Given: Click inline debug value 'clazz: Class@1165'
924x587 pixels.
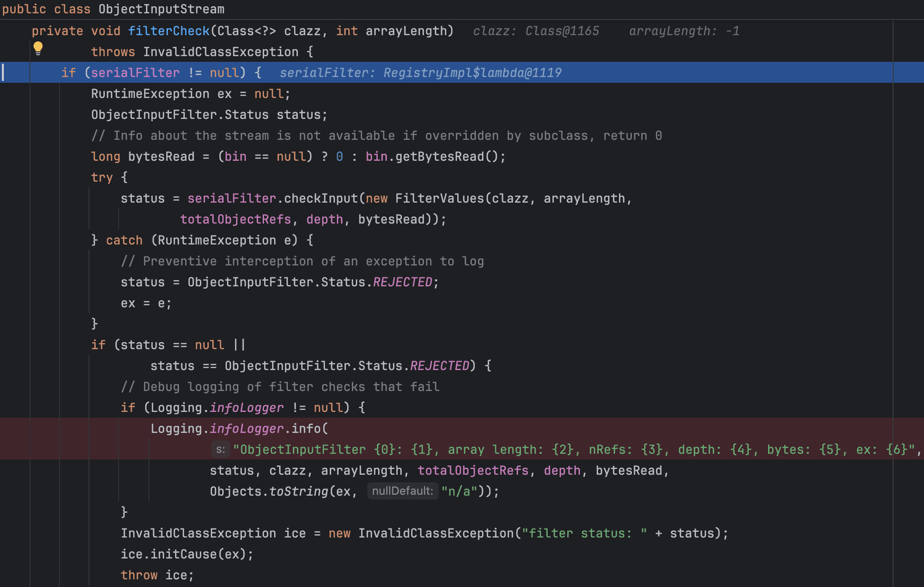Looking at the screenshot, I should [536, 31].
